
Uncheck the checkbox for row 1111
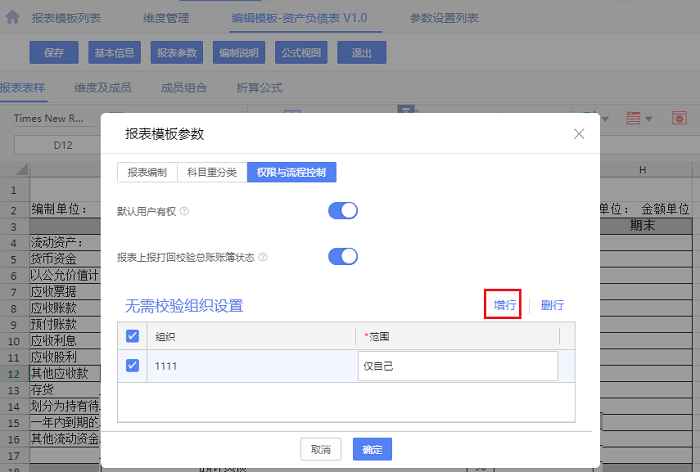coord(134,366)
